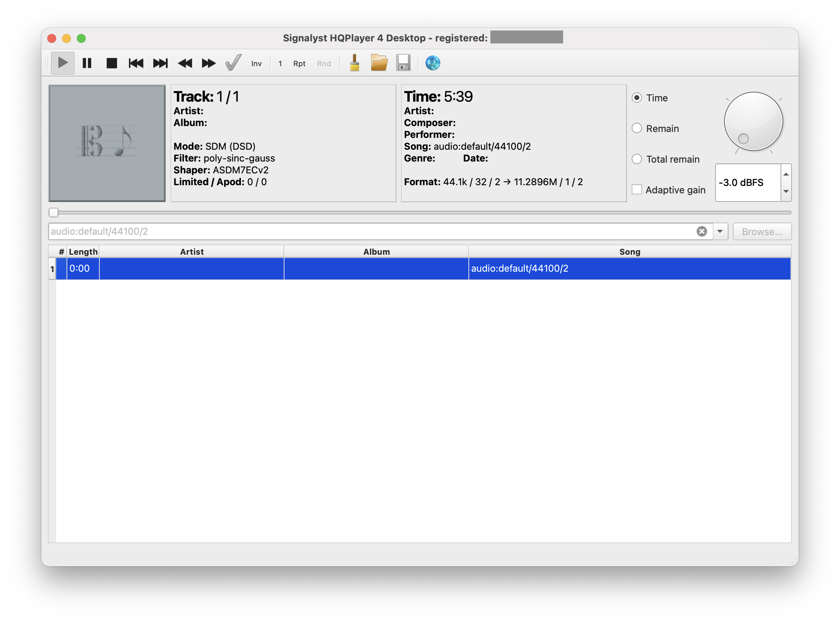The width and height of the screenshot is (840, 621).
Task: Click the Format 44.1k to 11.2896M line
Action: [x=494, y=182]
